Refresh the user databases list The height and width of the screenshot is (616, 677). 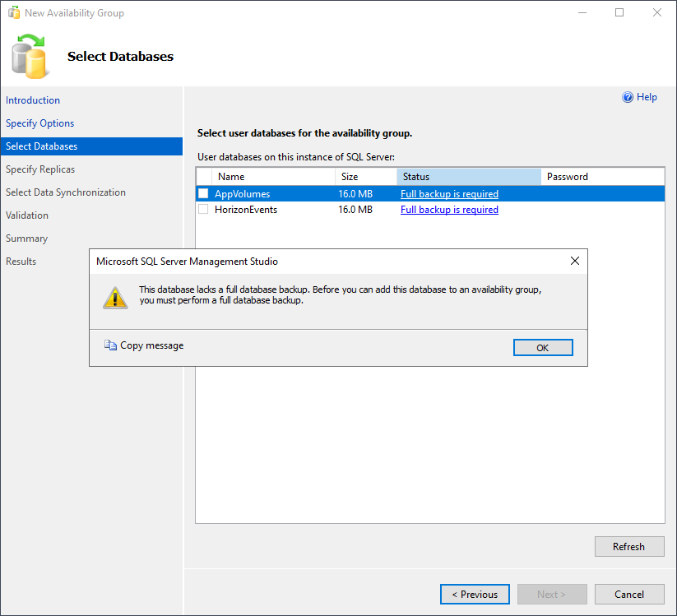(628, 546)
